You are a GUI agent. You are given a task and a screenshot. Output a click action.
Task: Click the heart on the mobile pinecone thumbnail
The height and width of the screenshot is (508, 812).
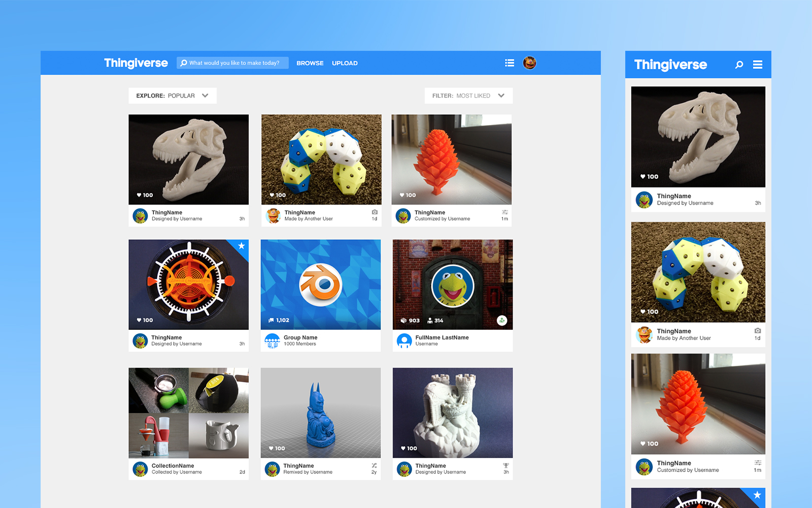[x=642, y=443]
